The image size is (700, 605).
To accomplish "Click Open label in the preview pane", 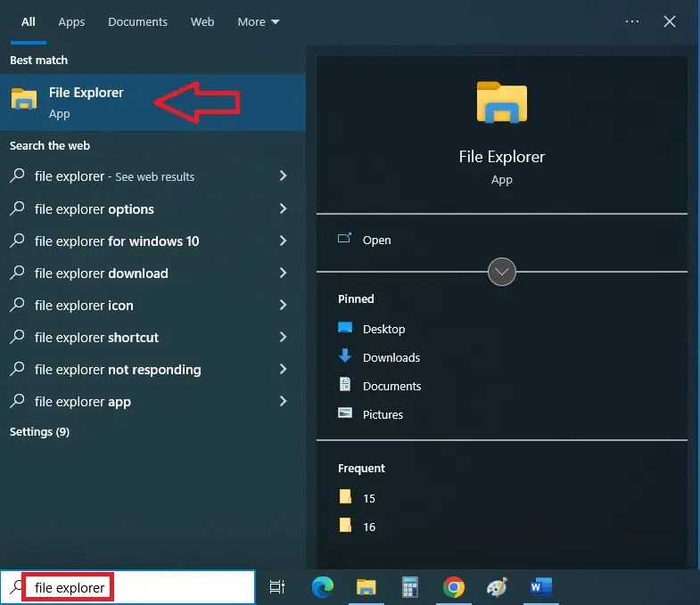I will [x=376, y=240].
